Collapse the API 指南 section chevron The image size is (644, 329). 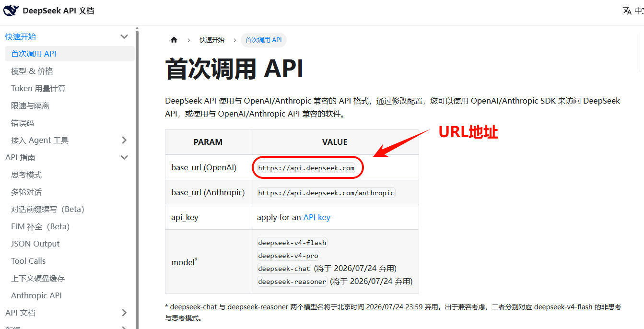124,157
